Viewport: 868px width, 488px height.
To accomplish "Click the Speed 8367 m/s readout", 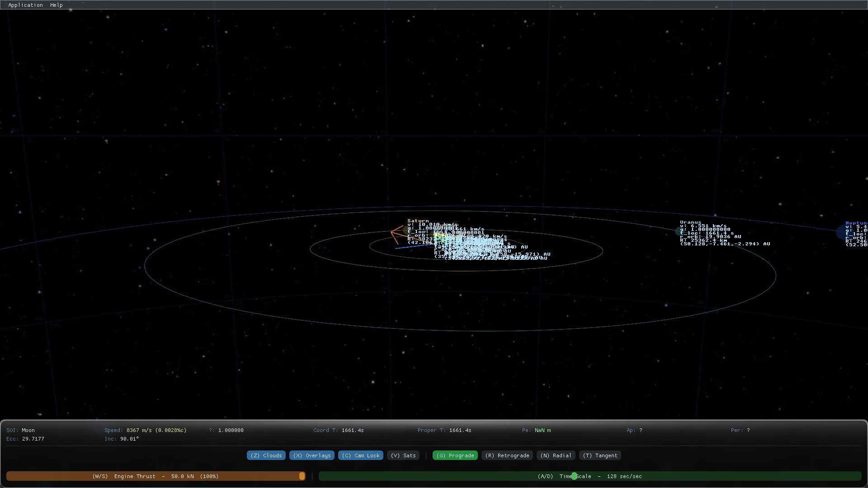I will (145, 430).
